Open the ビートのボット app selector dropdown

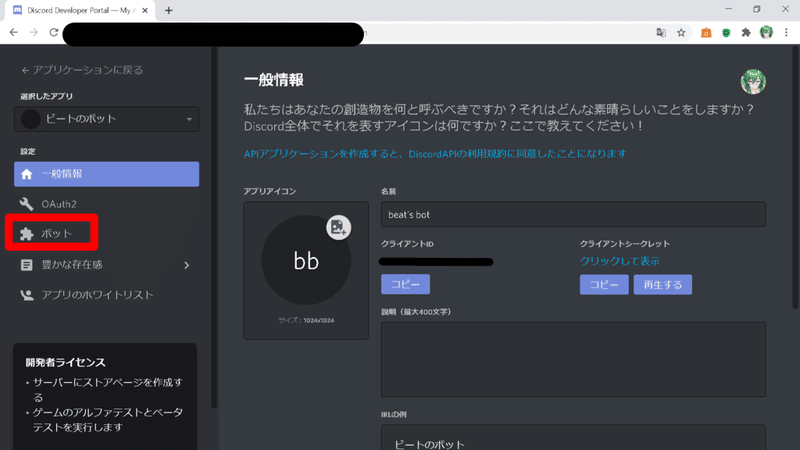click(107, 119)
